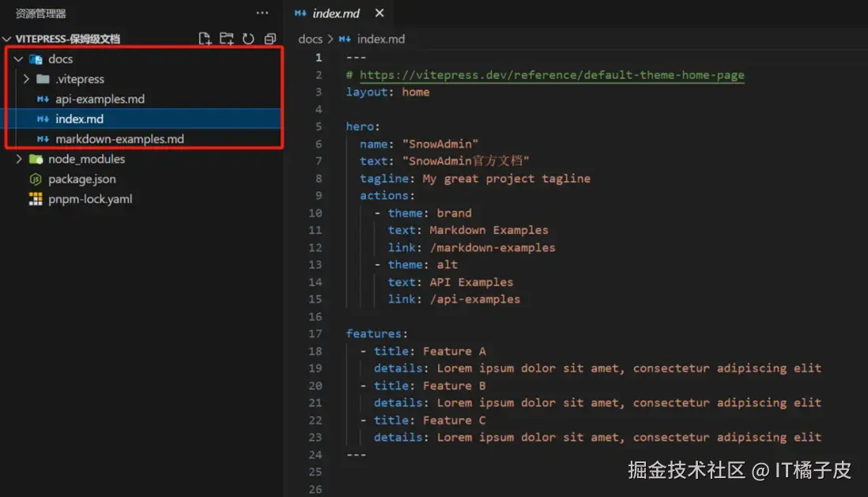Click the New File icon in explorer header

click(x=205, y=39)
